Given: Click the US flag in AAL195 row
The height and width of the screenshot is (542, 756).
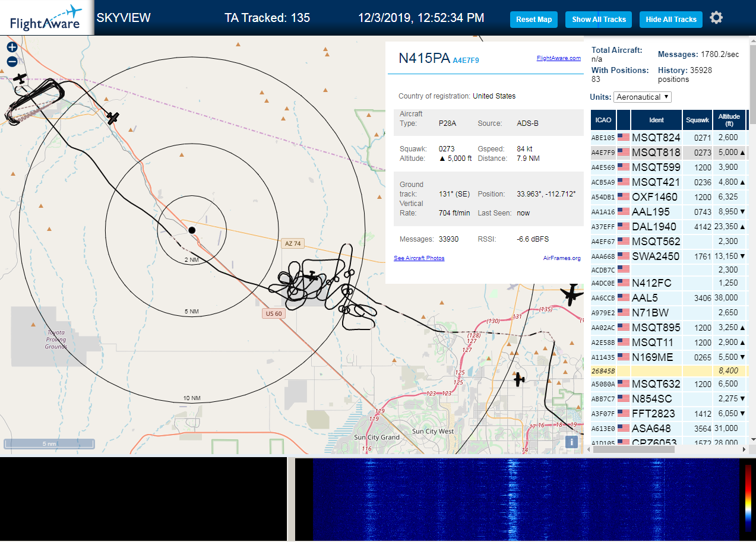Looking at the screenshot, I should coord(624,211).
